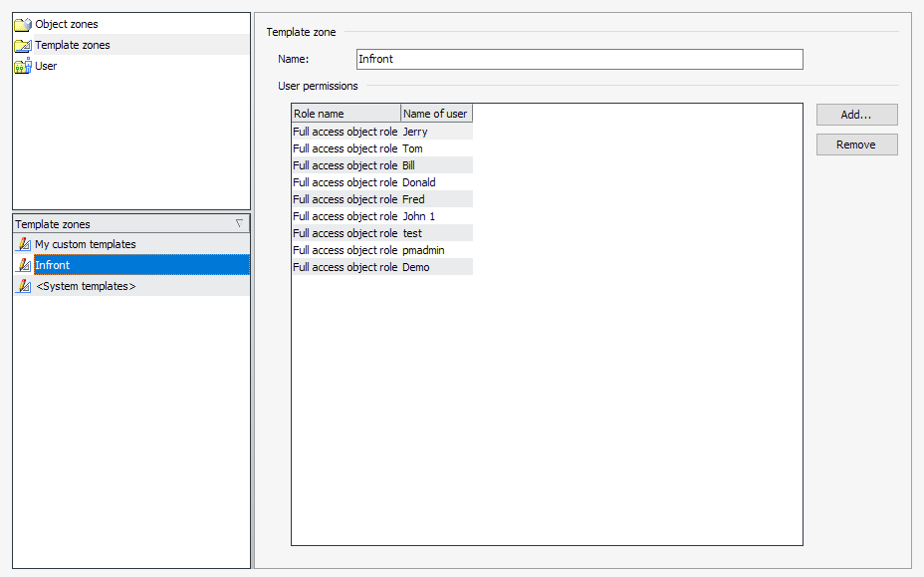Click into the Name text field
This screenshot has width=924, height=577.
click(x=578, y=59)
